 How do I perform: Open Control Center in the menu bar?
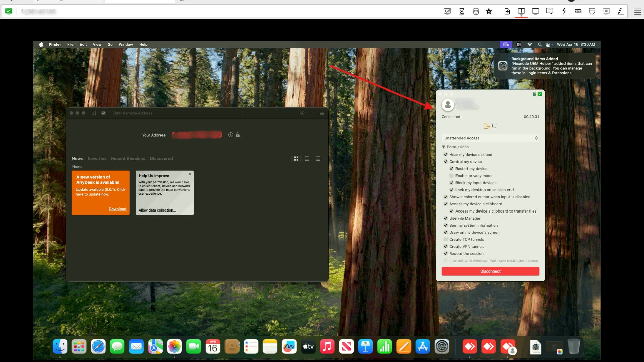point(548,44)
